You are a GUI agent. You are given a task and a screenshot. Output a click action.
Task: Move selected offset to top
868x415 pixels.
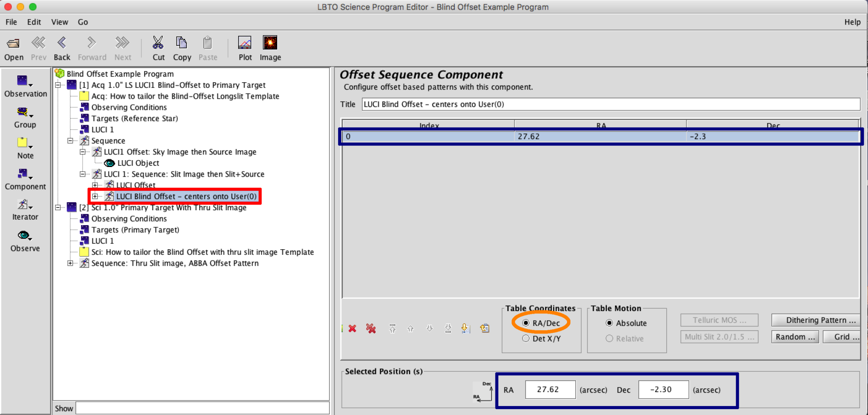pyautogui.click(x=392, y=329)
